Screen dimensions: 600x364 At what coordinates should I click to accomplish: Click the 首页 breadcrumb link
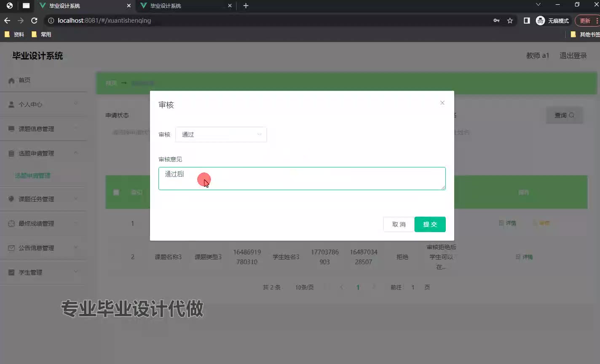coord(111,83)
